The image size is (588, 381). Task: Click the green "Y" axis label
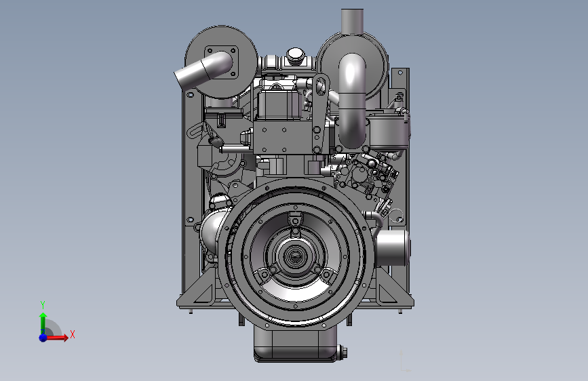point(43,304)
